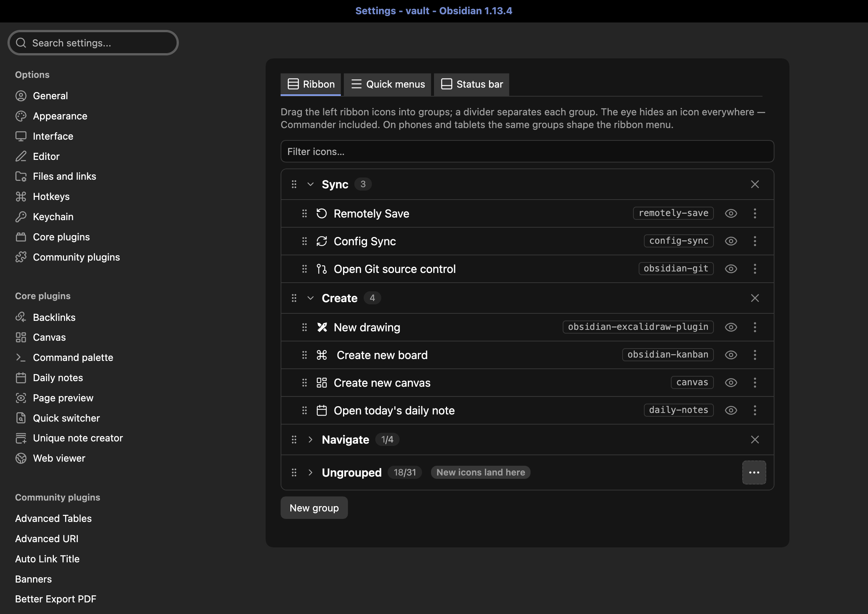Click drag handle beside Open today's daily note
868x614 pixels.
(304, 410)
